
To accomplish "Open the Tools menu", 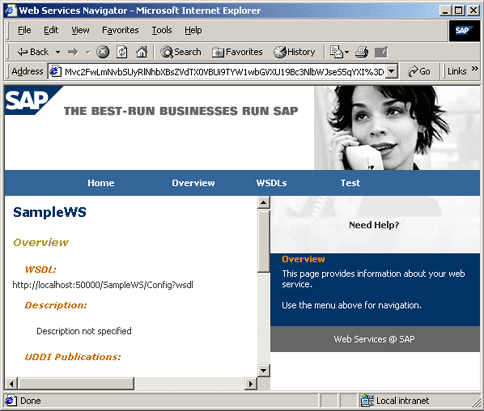I will point(162,30).
